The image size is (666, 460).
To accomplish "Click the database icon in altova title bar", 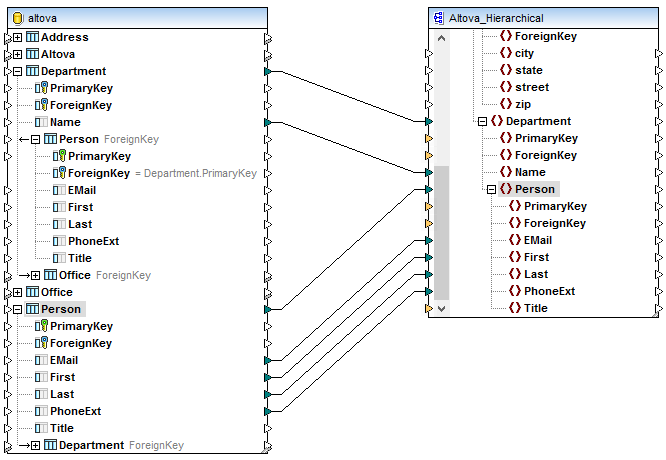I will click(x=16, y=18).
